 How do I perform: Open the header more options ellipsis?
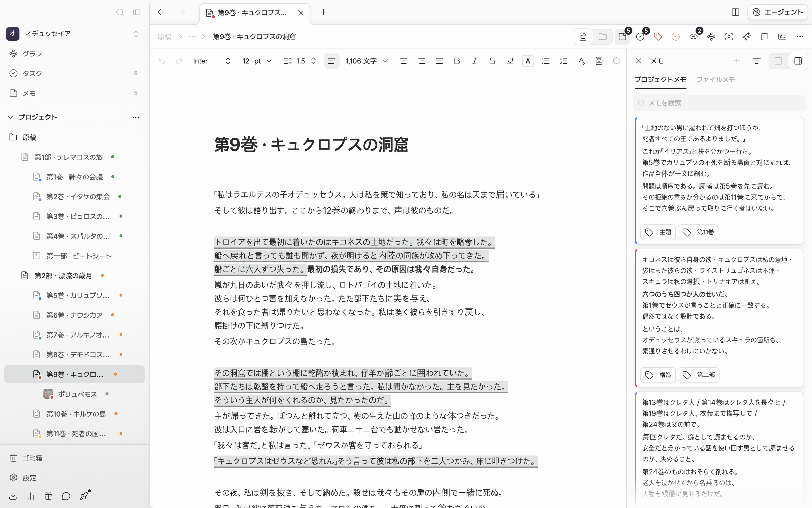tap(800, 37)
